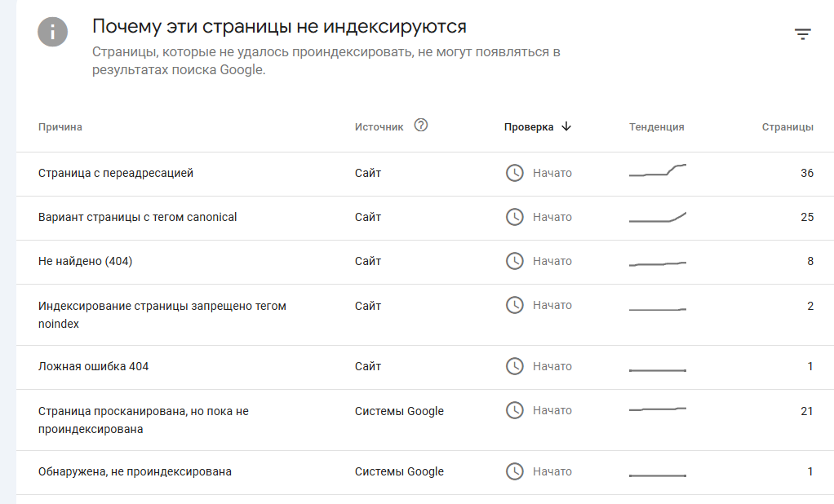Click the page count 21 for the crawled-not-indexed row

click(806, 411)
